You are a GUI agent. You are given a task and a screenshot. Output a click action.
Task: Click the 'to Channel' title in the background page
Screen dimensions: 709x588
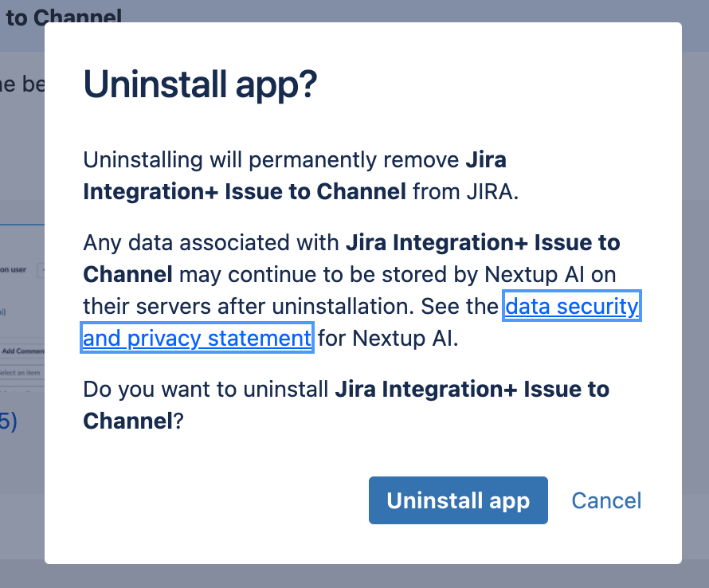(x=65, y=18)
